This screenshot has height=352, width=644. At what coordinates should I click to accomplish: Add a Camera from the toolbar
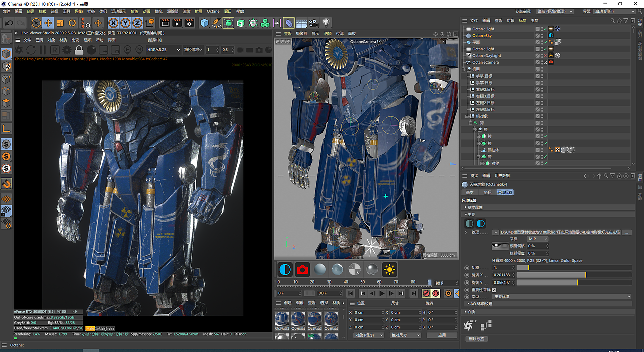[314, 23]
